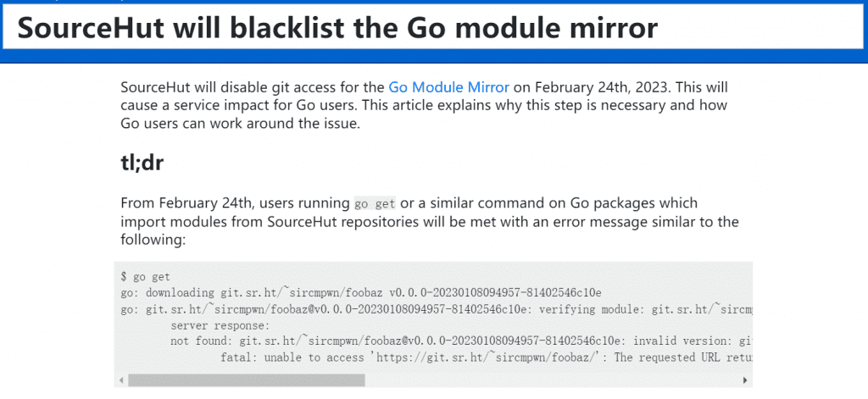Click the code block's left scroll arrow

[121, 380]
